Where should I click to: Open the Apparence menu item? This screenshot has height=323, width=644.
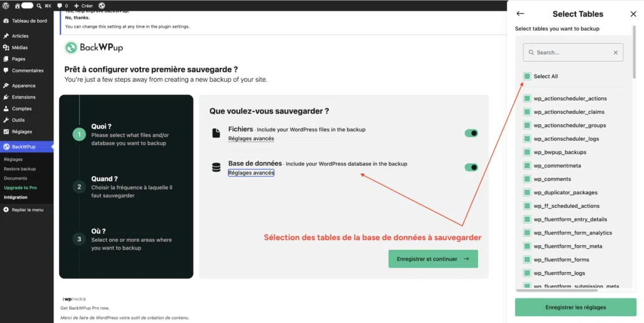(23, 86)
